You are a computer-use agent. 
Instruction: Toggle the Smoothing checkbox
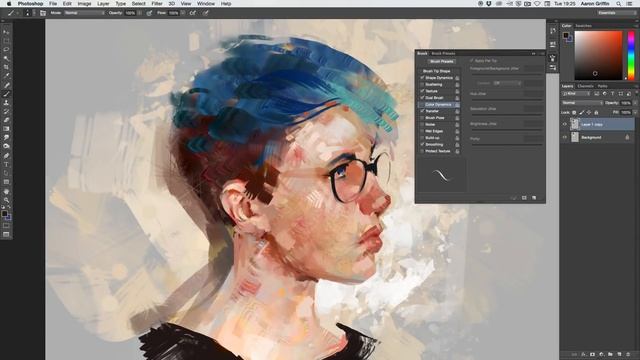pos(422,144)
